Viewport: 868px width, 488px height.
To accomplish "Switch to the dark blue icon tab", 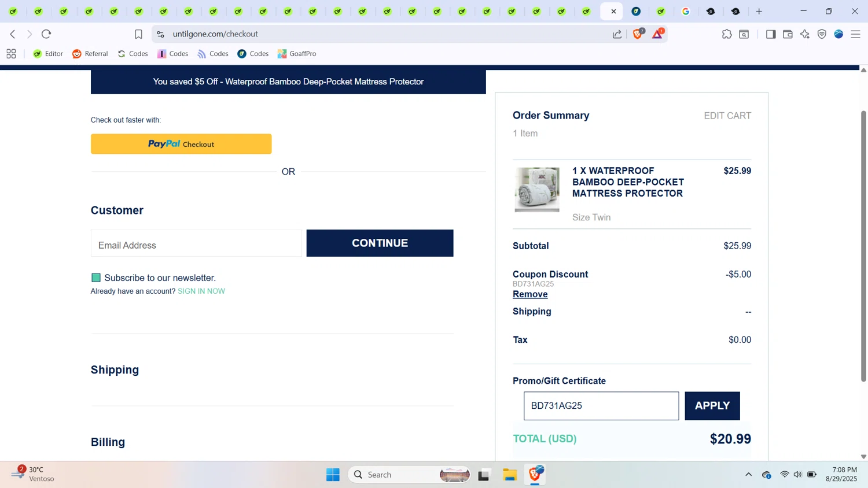I will point(636,11).
